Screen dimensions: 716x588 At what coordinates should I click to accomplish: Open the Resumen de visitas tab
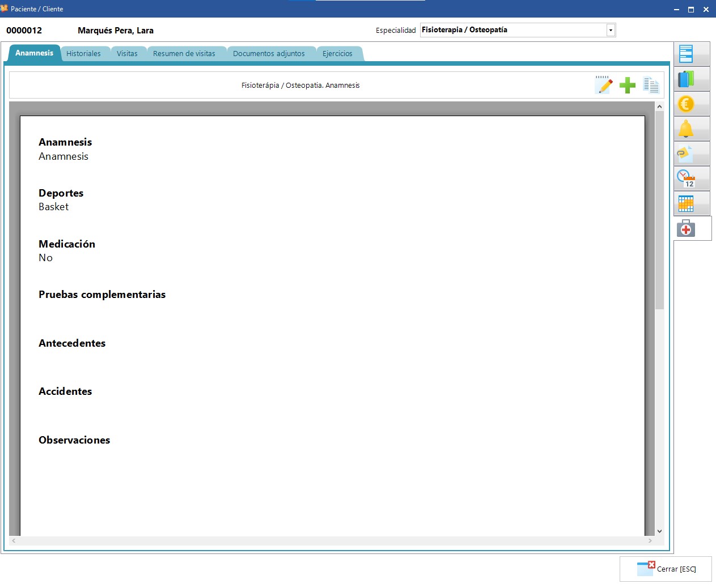(x=184, y=54)
